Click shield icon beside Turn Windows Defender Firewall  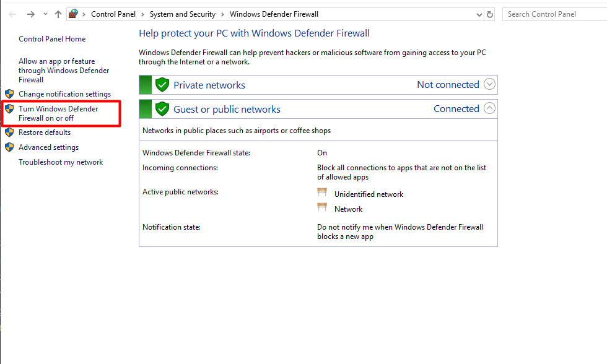pos(9,109)
